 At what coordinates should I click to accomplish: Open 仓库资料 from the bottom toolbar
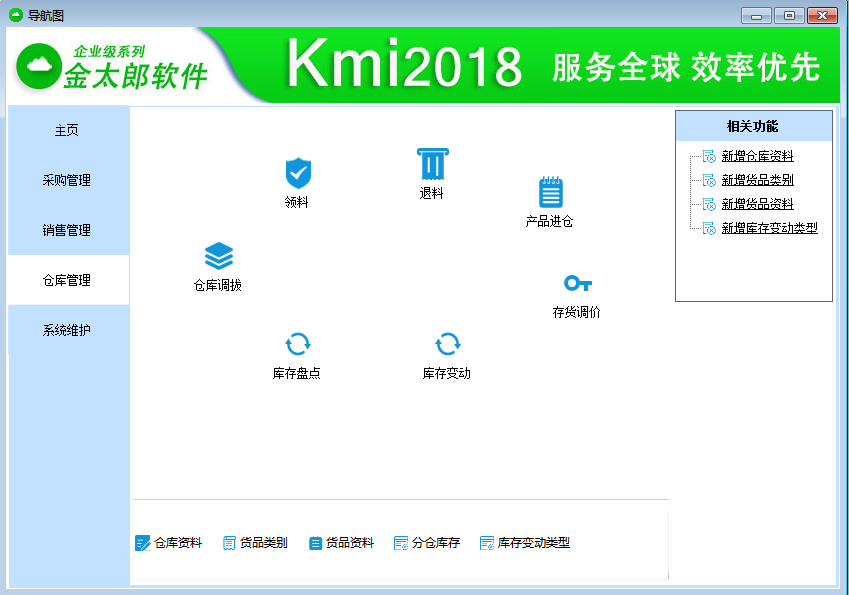coord(170,543)
